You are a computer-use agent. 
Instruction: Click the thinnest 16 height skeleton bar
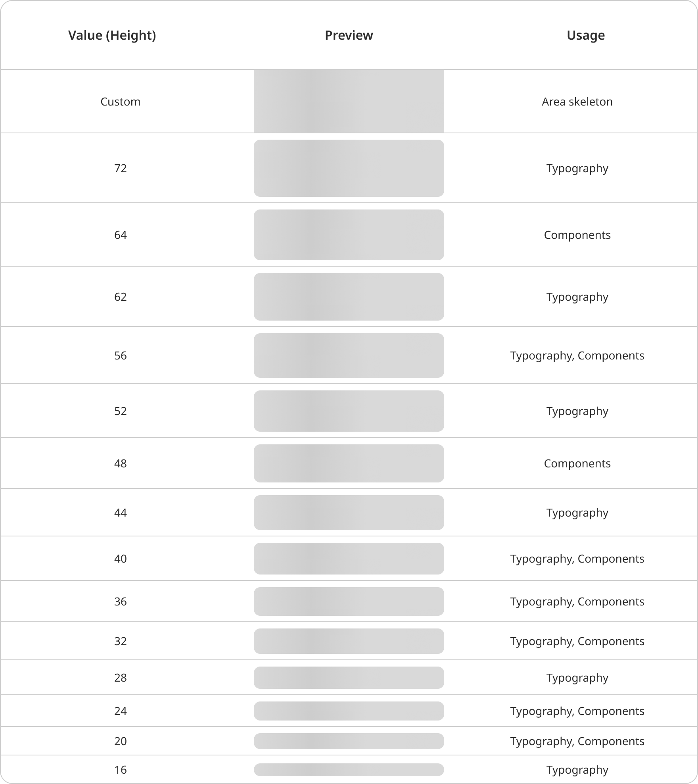click(x=349, y=770)
